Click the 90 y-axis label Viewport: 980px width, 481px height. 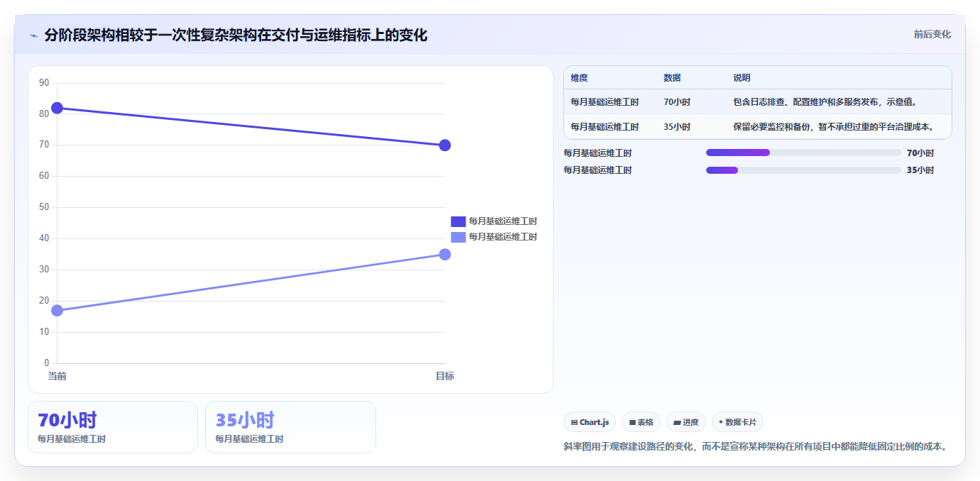[44, 83]
